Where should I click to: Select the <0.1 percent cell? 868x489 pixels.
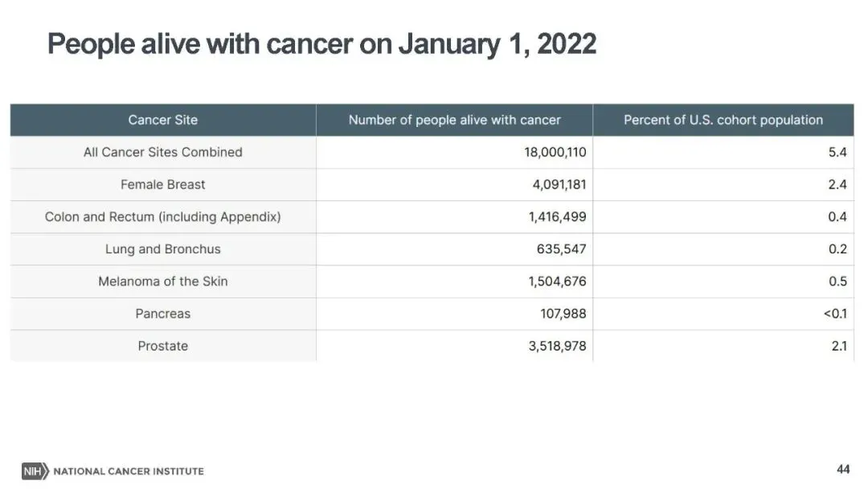[x=835, y=314]
